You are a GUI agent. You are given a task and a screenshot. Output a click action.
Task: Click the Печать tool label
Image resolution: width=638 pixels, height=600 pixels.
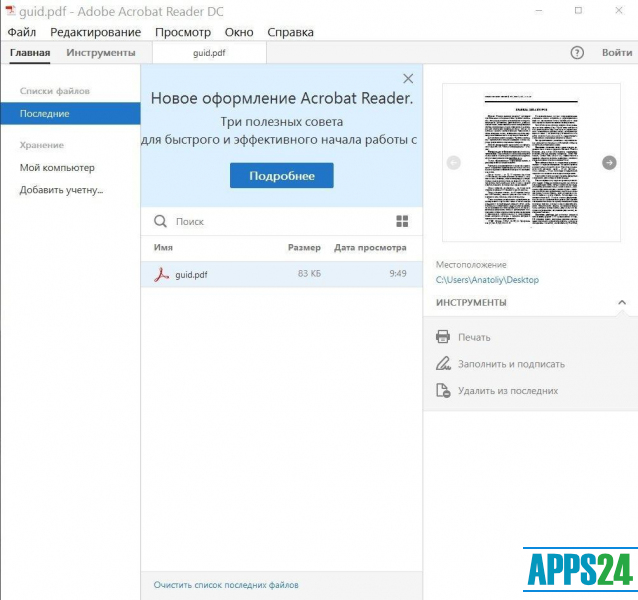point(474,337)
